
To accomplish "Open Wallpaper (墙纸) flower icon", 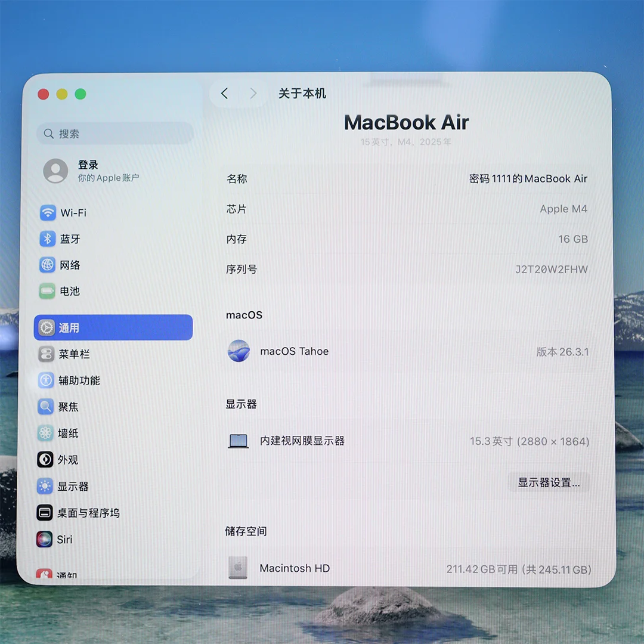I will [46, 434].
